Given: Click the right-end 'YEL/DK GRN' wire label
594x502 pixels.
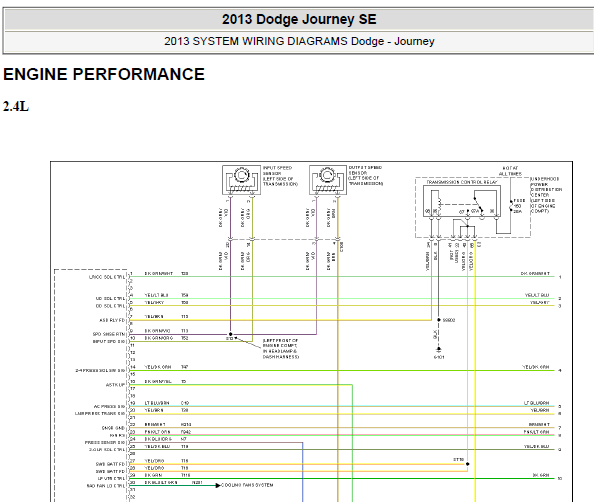Looking at the screenshot, I should [x=536, y=367].
